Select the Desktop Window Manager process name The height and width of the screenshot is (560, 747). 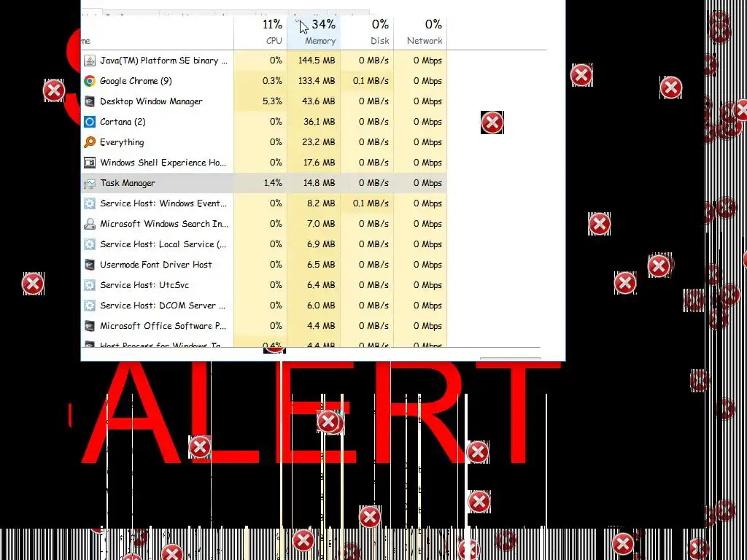pos(151,101)
